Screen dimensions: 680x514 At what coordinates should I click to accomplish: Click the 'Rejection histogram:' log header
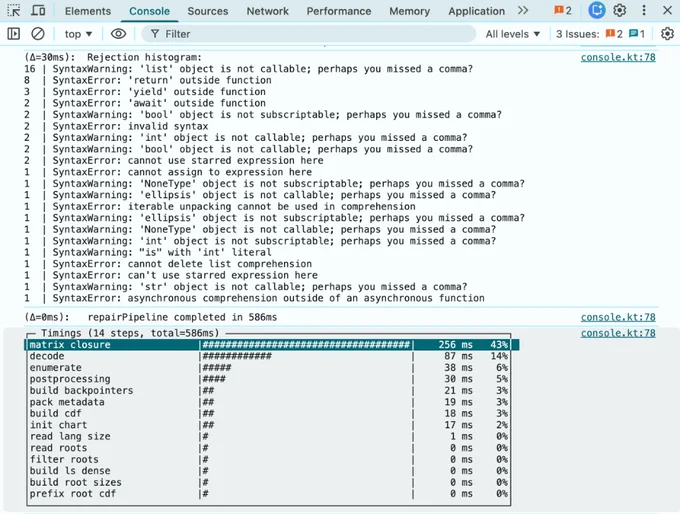point(144,57)
